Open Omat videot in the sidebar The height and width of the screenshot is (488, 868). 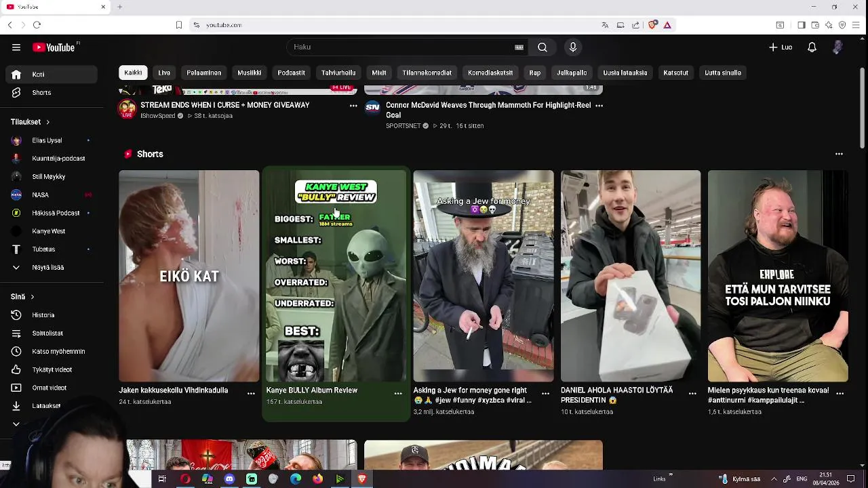tap(52, 388)
